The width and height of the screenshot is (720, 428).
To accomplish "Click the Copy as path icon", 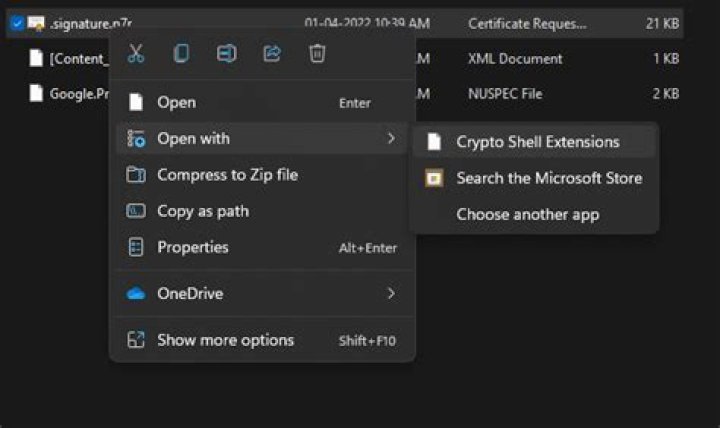I will coord(136,211).
